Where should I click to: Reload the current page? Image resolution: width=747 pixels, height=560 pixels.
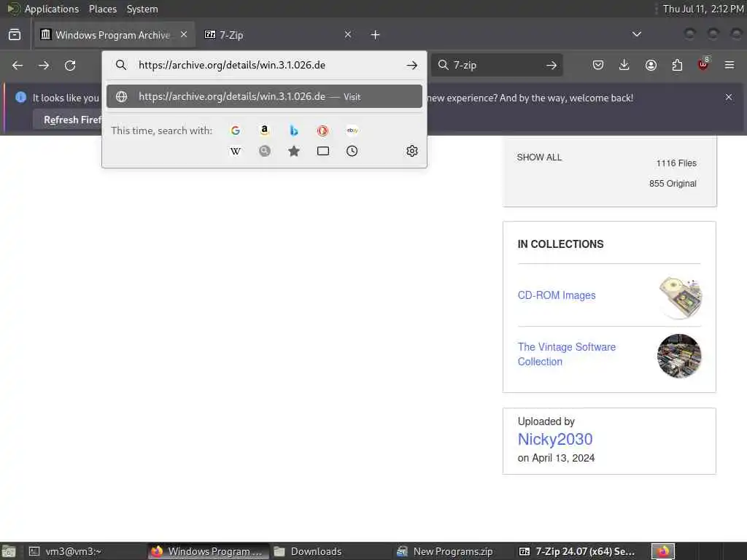[x=70, y=65]
